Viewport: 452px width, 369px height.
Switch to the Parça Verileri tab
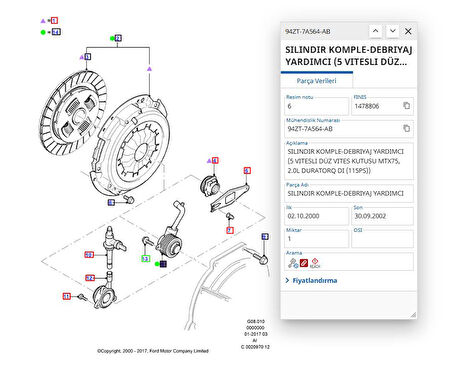(x=316, y=81)
